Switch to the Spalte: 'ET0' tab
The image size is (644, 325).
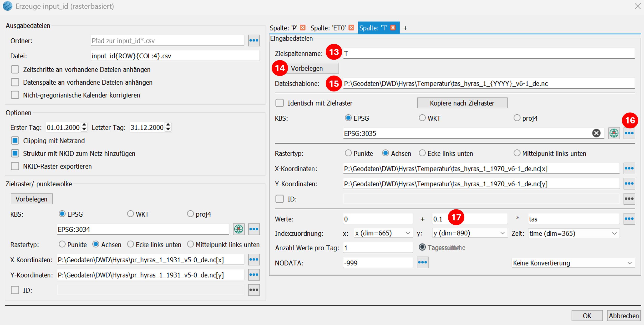[x=328, y=28]
